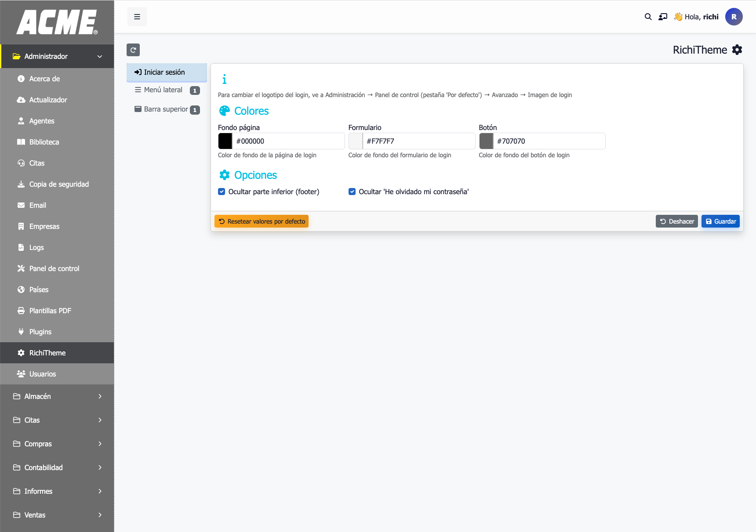Open the user avatar 'R' icon
This screenshot has width=756, height=532.
coord(734,17)
